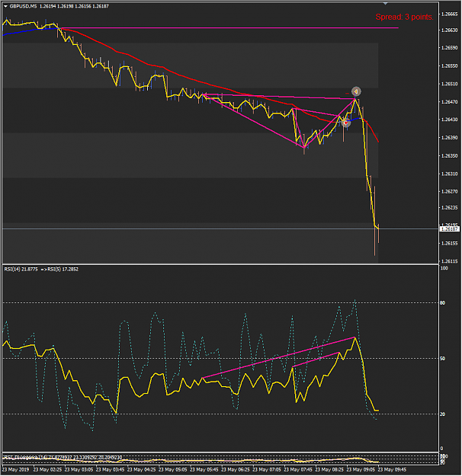462x476 pixels.
Task: Select the yellow sell arrow marker on chart
Action: tap(356, 91)
